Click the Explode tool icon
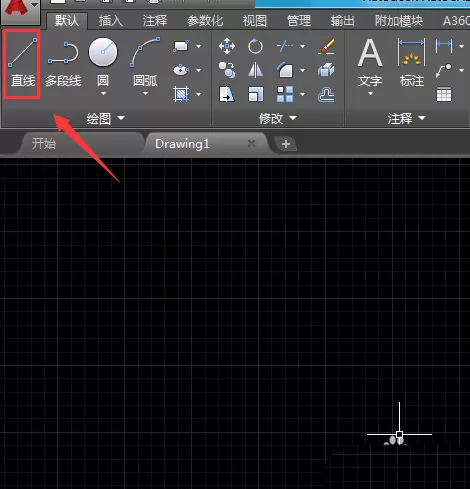Screen dimensions: 470x489 pos(326,70)
